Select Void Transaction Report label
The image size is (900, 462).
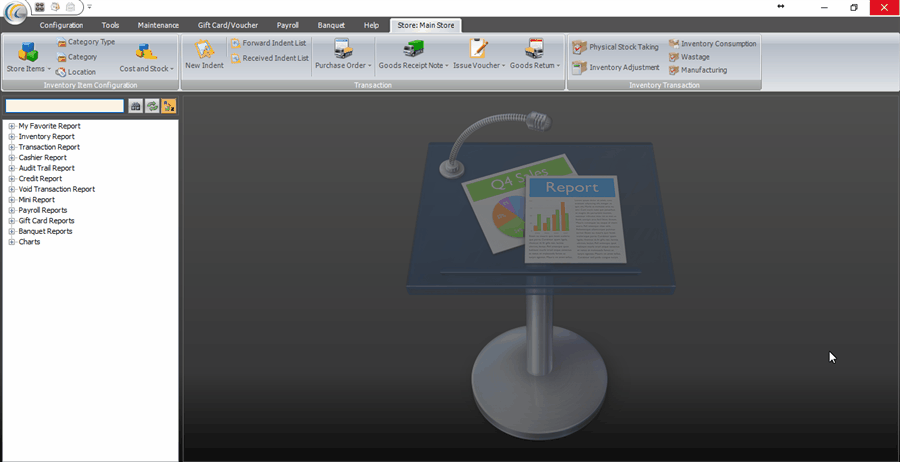(x=57, y=189)
